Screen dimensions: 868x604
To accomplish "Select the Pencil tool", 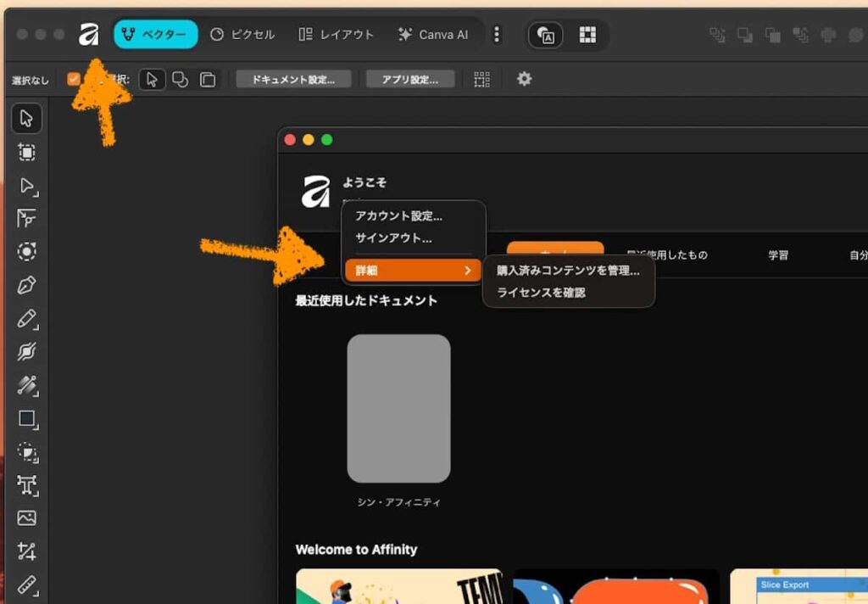I will [x=26, y=320].
